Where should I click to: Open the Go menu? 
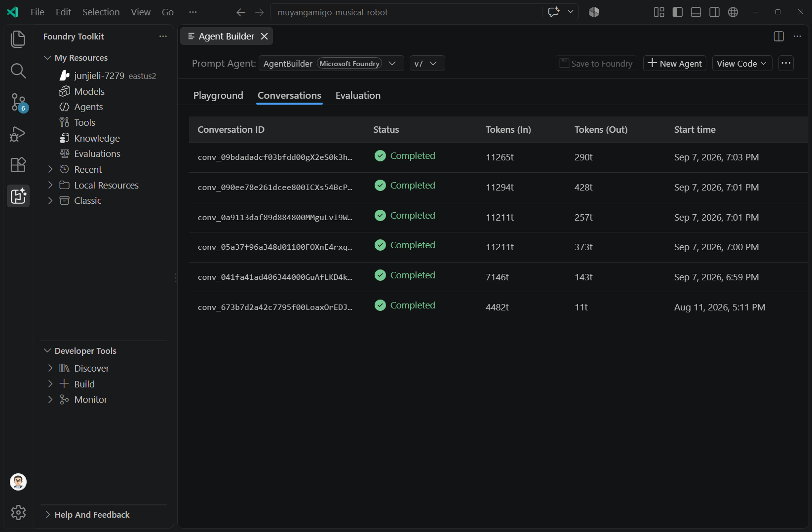coord(168,12)
